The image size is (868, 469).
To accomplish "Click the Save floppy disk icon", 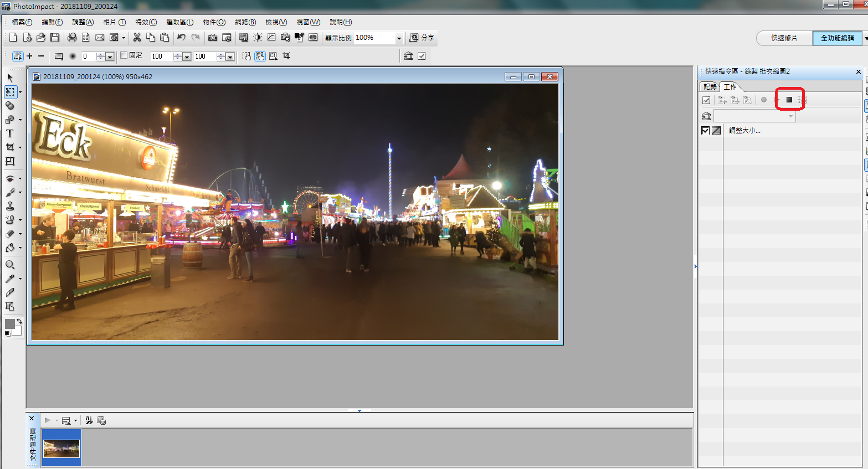I will 55,38.
